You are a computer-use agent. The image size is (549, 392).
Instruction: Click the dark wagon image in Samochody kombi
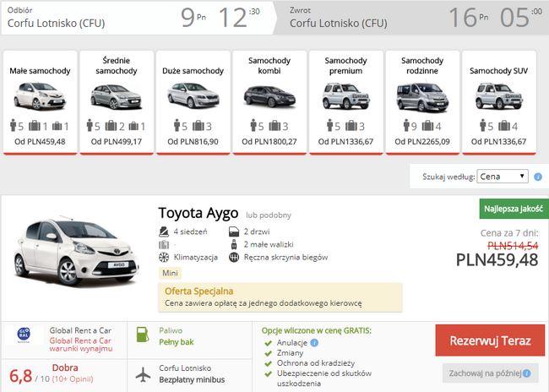point(269,96)
